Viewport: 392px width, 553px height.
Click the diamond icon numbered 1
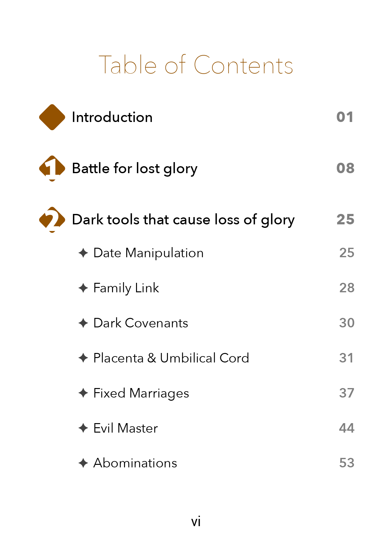52,168
